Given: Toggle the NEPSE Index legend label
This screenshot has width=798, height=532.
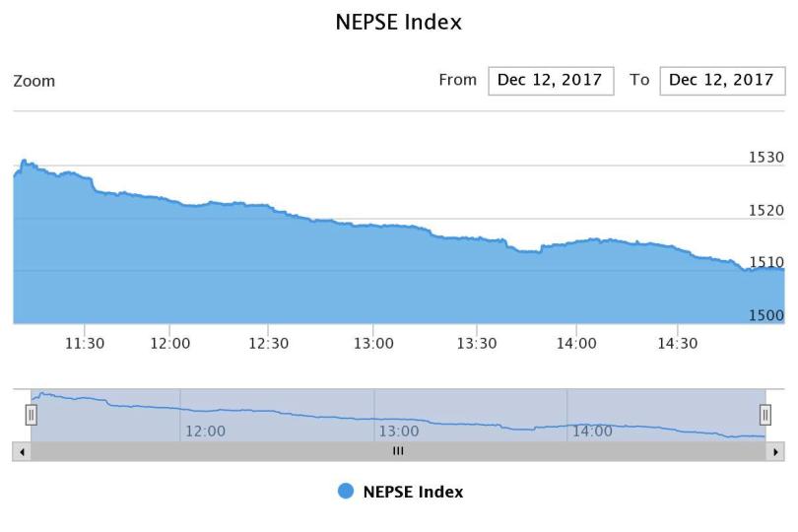Looking at the screenshot, I should coord(413,492).
